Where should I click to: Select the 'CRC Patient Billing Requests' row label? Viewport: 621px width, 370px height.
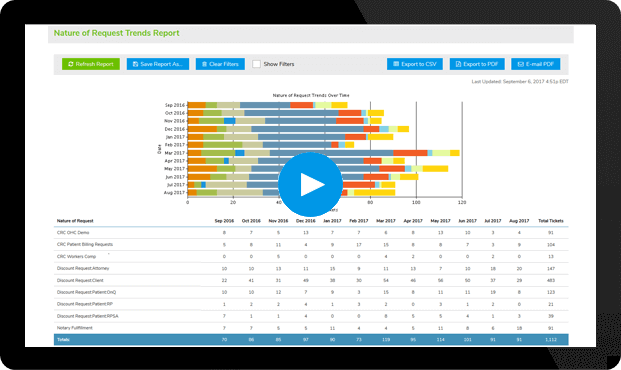coord(85,245)
